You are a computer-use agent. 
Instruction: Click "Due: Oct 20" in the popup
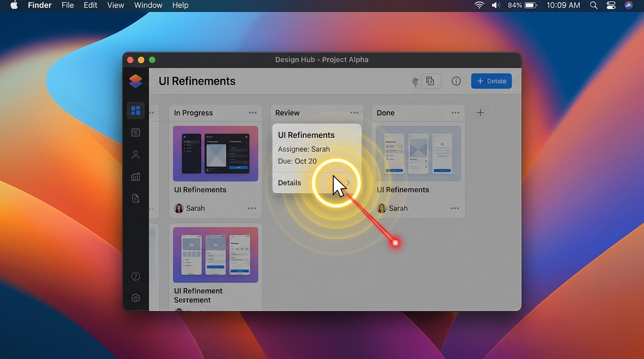pyautogui.click(x=297, y=161)
